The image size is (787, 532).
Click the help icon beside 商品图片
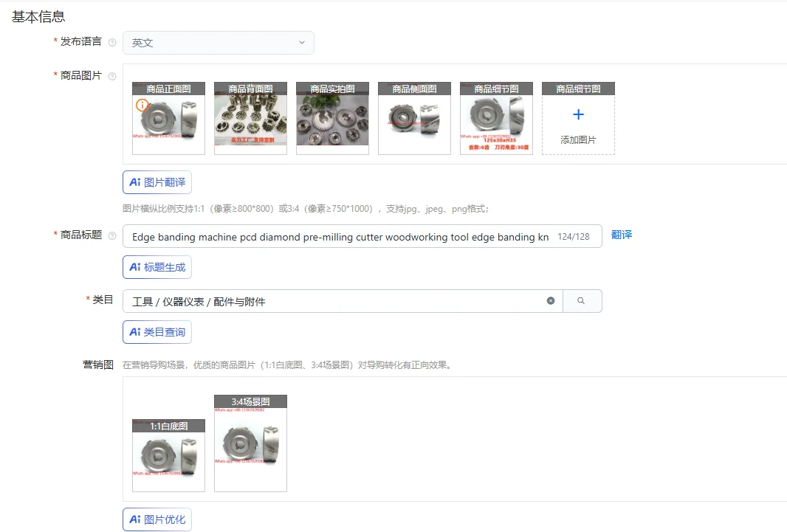pyautogui.click(x=112, y=76)
